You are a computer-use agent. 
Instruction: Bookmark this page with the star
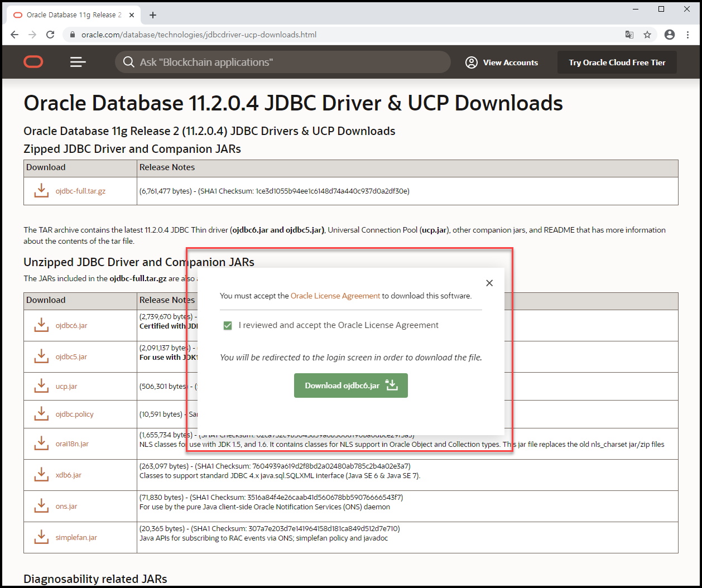pyautogui.click(x=647, y=35)
